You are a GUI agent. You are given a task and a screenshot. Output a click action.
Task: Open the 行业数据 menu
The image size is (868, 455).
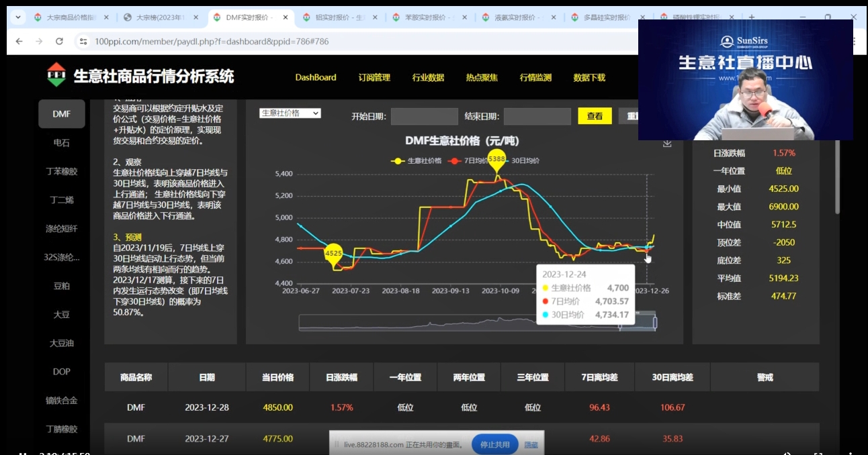coord(428,77)
